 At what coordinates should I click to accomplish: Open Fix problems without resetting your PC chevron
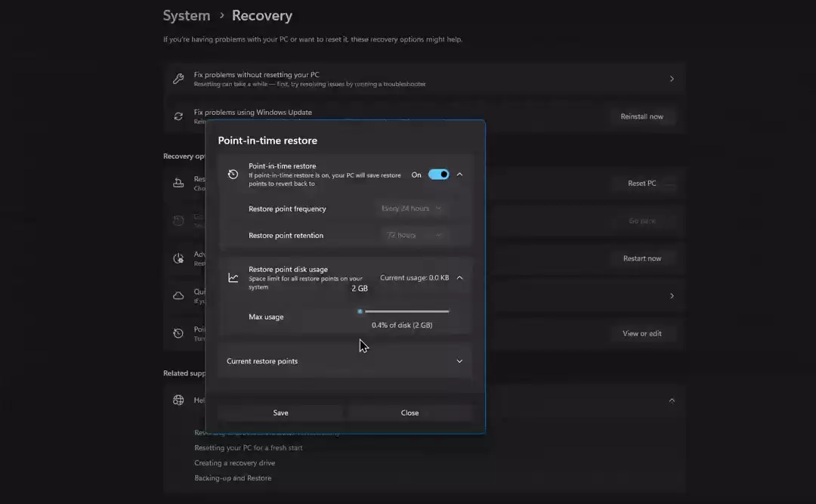click(672, 79)
